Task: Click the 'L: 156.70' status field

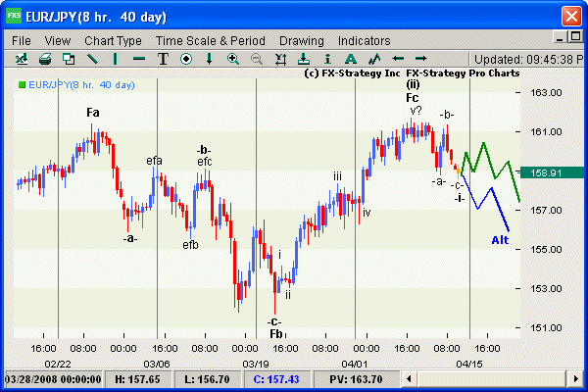Action: coord(207,379)
